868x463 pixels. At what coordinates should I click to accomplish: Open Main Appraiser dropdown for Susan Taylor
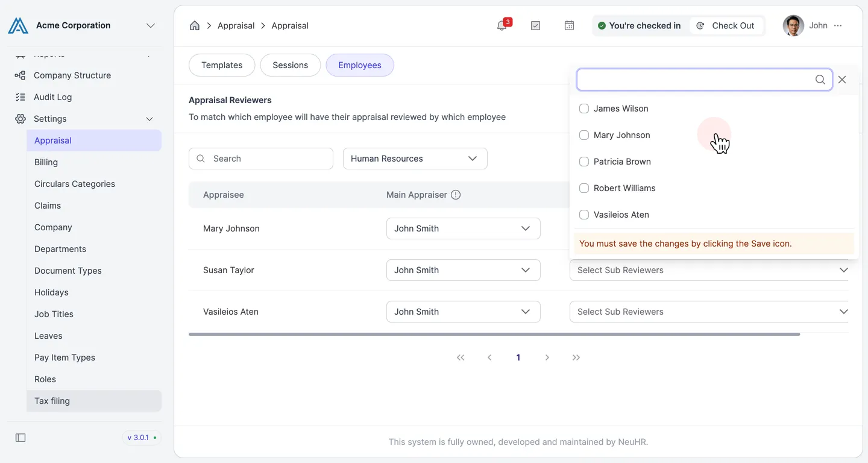pyautogui.click(x=464, y=270)
